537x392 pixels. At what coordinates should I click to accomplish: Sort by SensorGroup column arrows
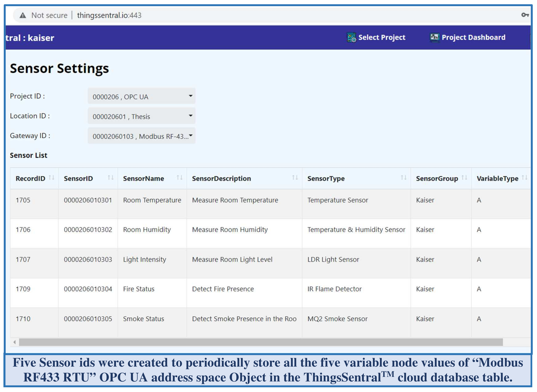coord(464,178)
